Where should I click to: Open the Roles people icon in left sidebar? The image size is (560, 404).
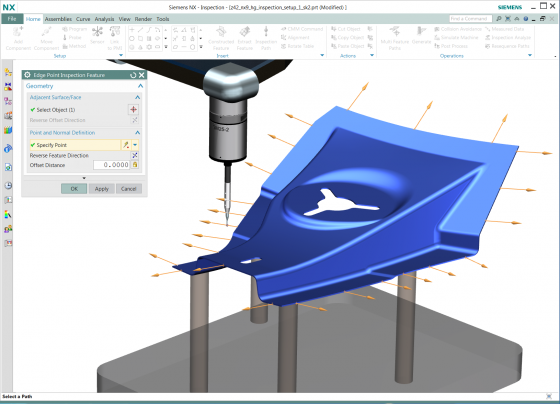click(x=8, y=229)
